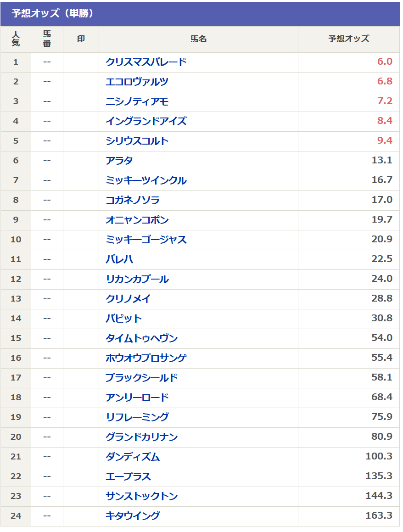
Task: Click on コガネノソラ horse name
Action: (x=133, y=200)
